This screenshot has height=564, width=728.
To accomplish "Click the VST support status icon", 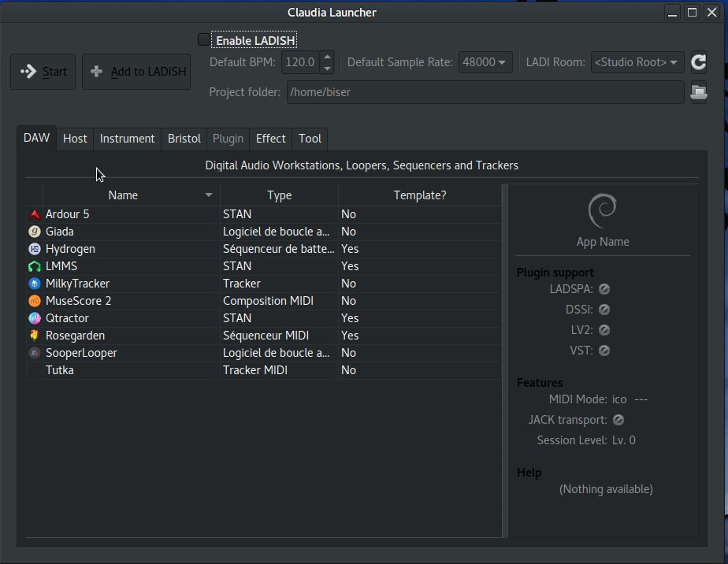I will (604, 351).
